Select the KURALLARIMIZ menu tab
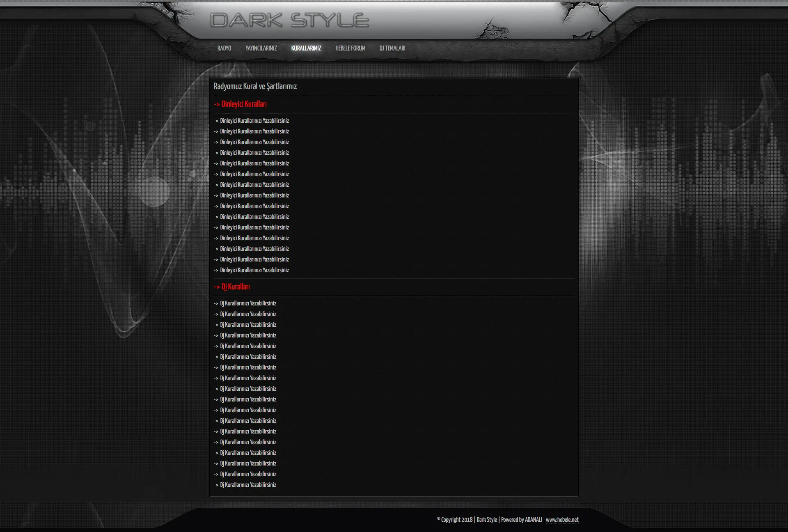This screenshot has height=532, width=788. point(306,48)
